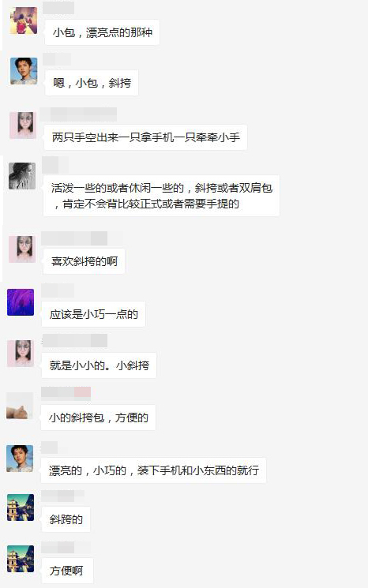
Task: Select the message '小的斜挎包，方便的'
Action: (98, 418)
